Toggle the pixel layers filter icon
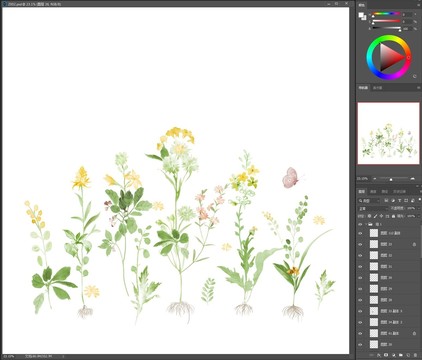The width and height of the screenshot is (422, 360). pos(386,201)
